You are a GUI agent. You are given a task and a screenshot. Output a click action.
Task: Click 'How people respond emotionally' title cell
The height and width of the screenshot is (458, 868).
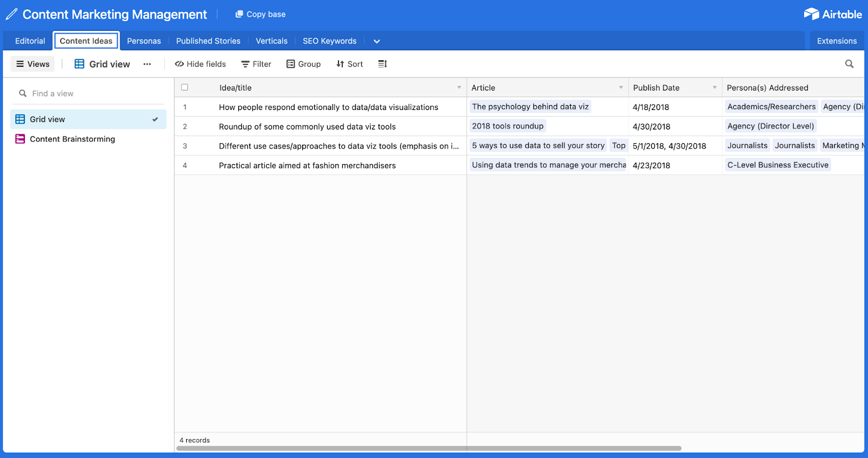click(x=329, y=107)
